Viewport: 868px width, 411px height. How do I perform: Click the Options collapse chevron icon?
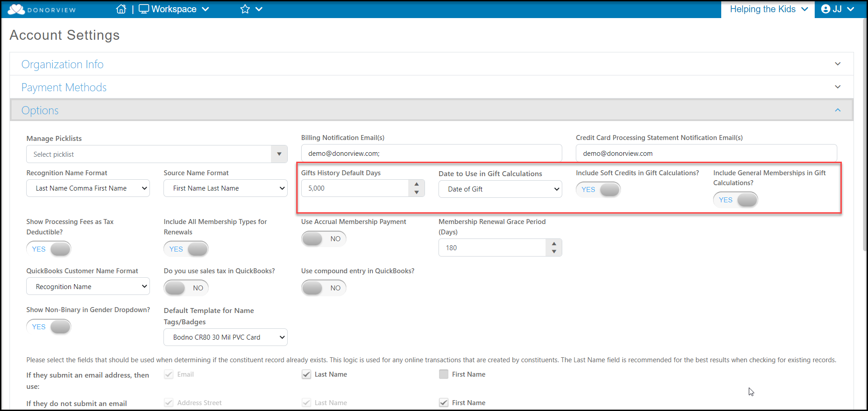838,110
